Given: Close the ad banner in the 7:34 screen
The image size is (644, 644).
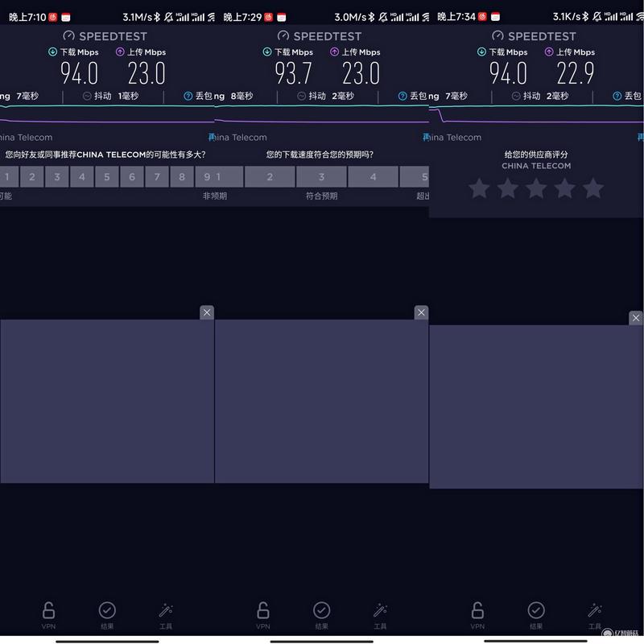Looking at the screenshot, I should (636, 318).
